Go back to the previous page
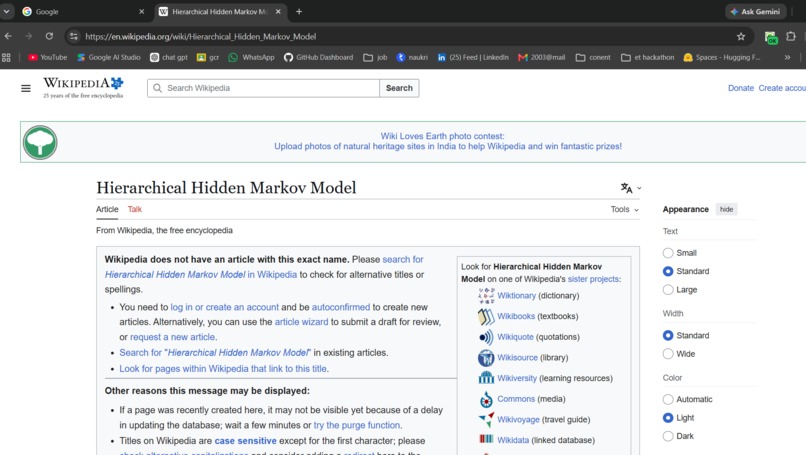This screenshot has height=455, width=806. (x=8, y=37)
